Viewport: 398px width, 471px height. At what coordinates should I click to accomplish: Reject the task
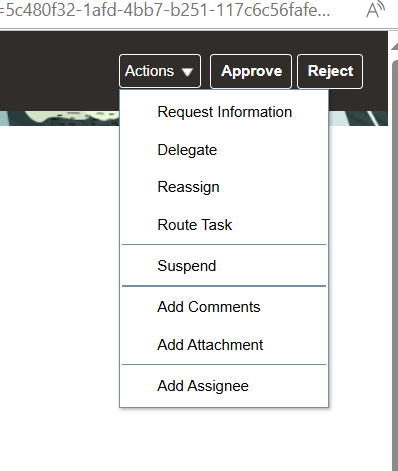coord(330,71)
